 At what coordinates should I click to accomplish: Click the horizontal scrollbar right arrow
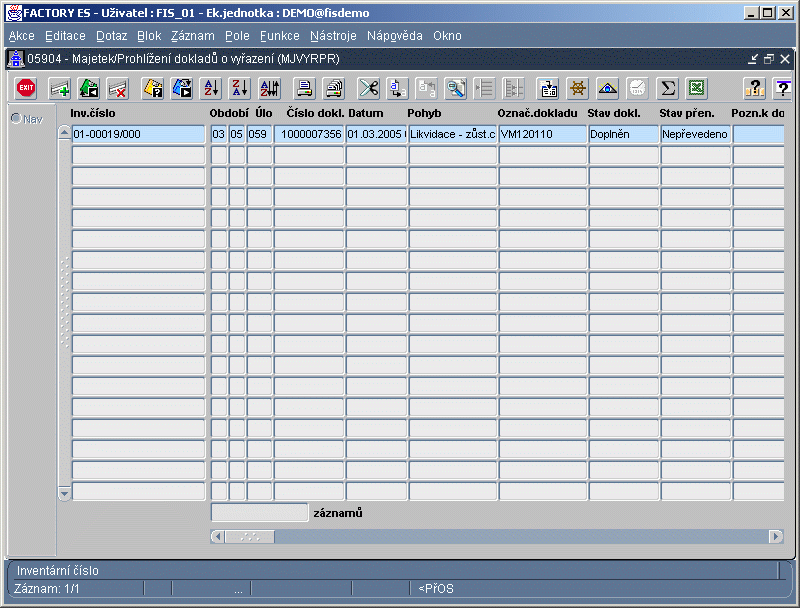776,537
